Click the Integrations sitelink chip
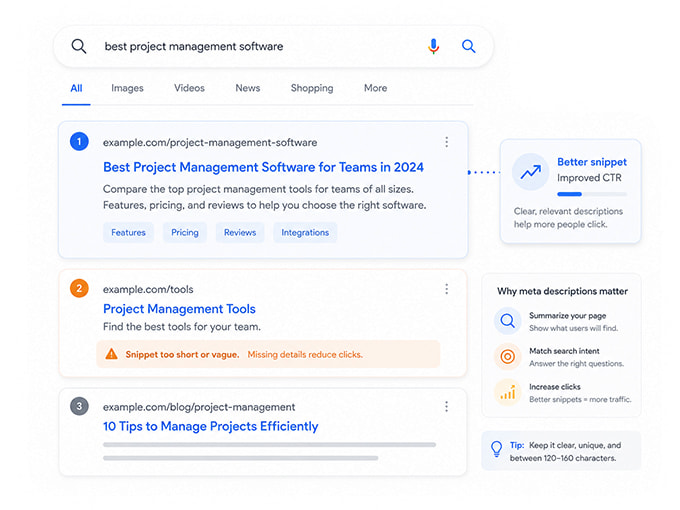Image resolution: width=680 pixels, height=510 pixels. [x=305, y=232]
